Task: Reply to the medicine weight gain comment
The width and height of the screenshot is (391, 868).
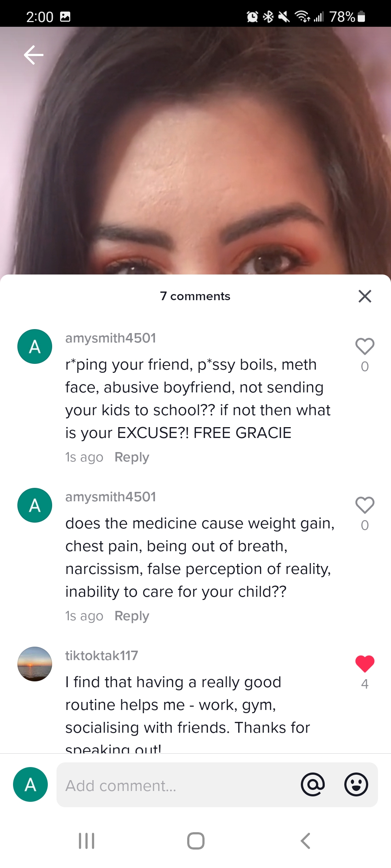Action: click(x=132, y=616)
